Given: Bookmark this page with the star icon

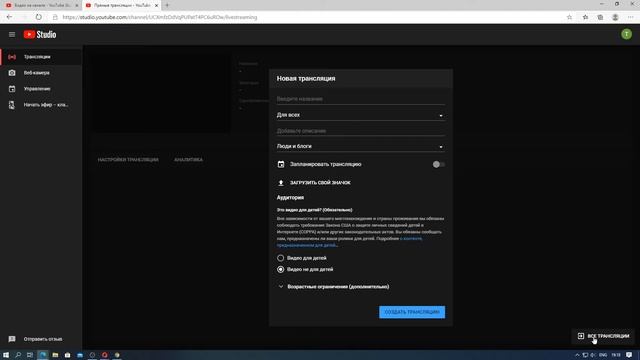Looking at the screenshot, I should point(569,17).
